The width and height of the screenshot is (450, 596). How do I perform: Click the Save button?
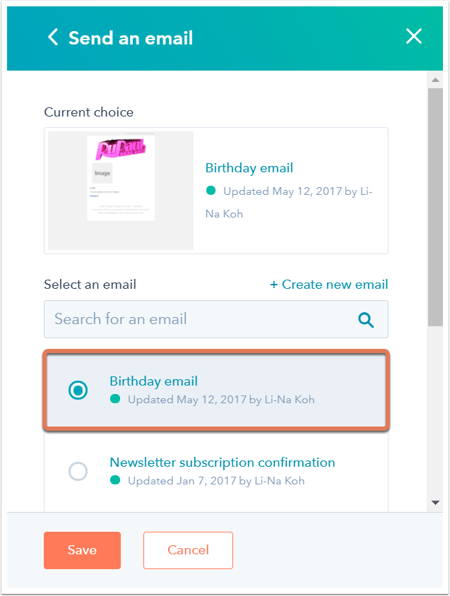coord(82,550)
